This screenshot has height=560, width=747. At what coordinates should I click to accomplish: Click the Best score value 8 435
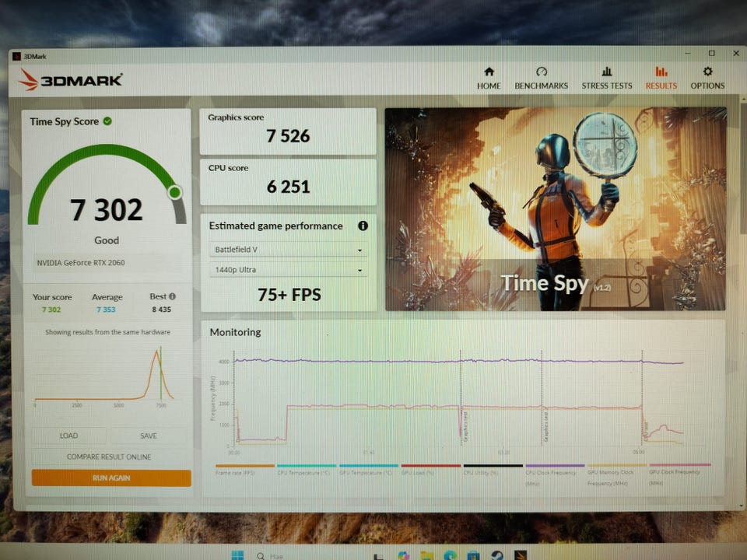pyautogui.click(x=162, y=310)
